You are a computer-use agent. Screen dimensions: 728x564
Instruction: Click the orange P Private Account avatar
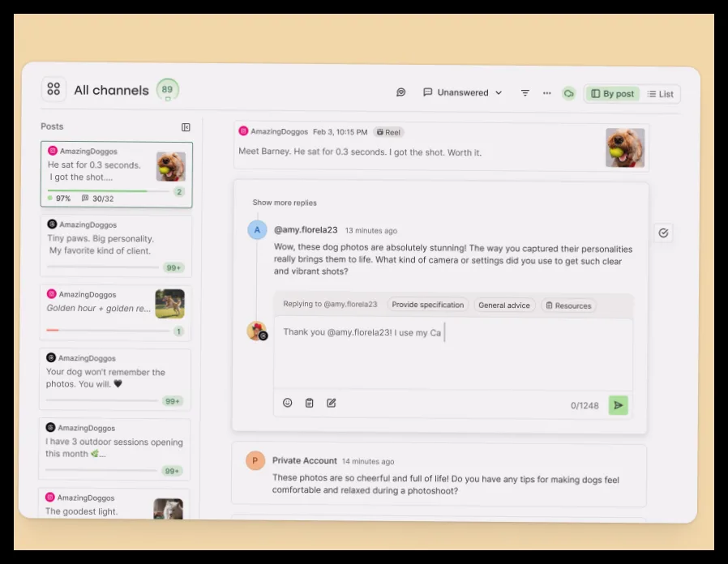[x=255, y=460]
